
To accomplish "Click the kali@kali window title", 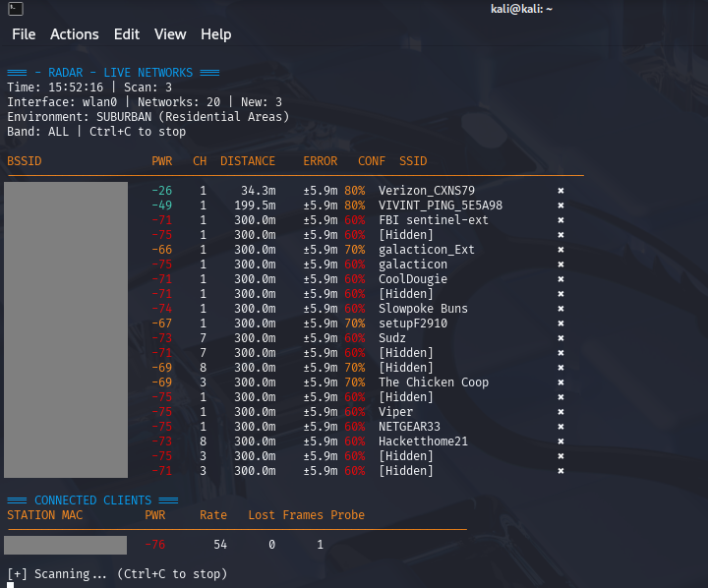I will pos(521,9).
